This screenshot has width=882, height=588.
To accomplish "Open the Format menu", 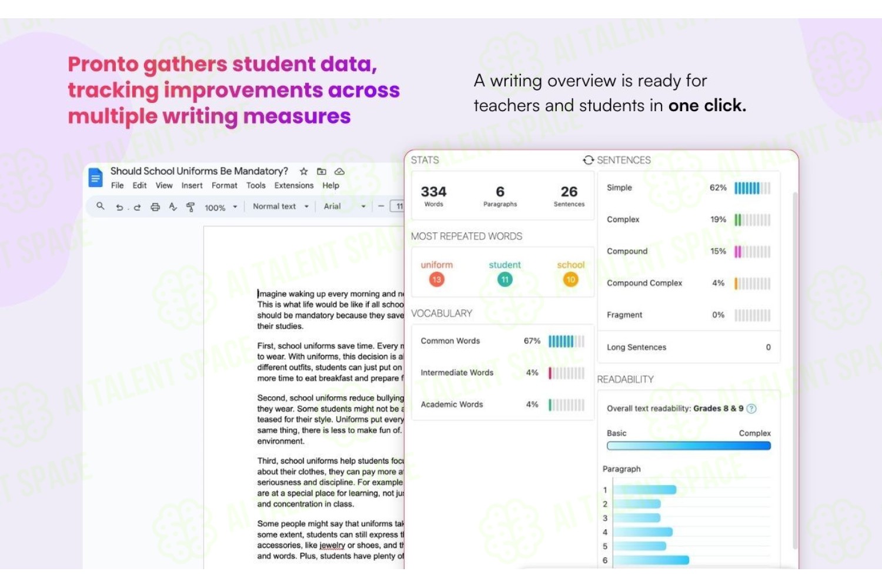I will click(x=225, y=185).
